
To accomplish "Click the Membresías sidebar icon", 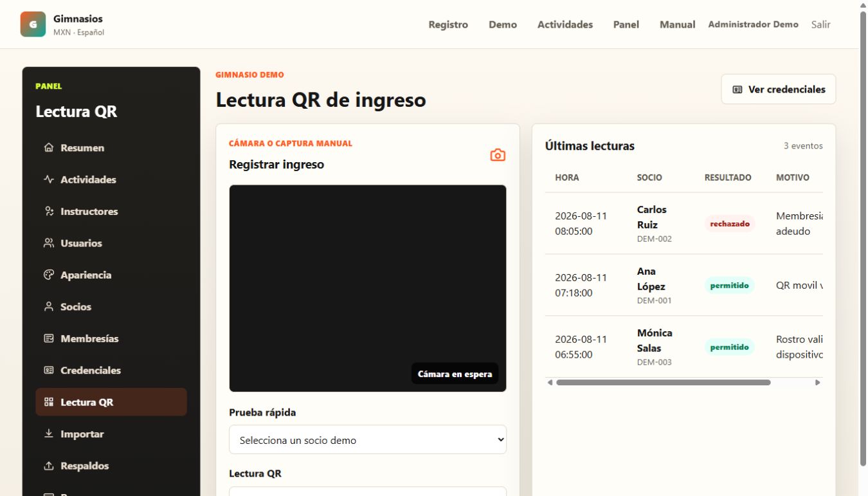I will (x=48, y=338).
